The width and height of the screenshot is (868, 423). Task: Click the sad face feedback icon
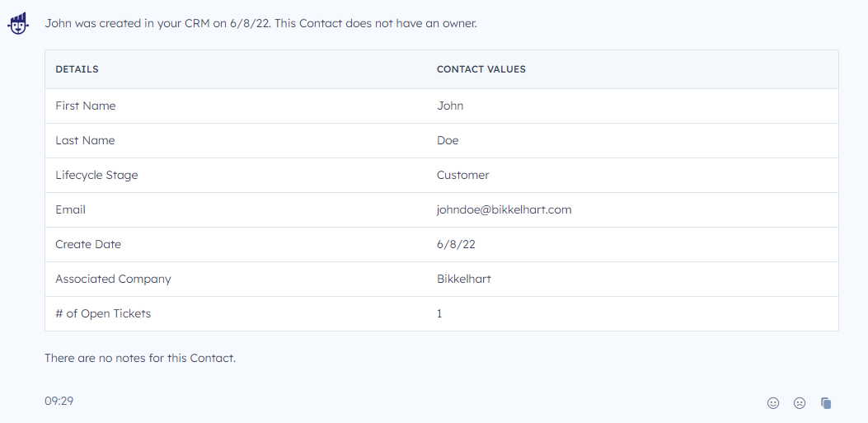pyautogui.click(x=800, y=403)
